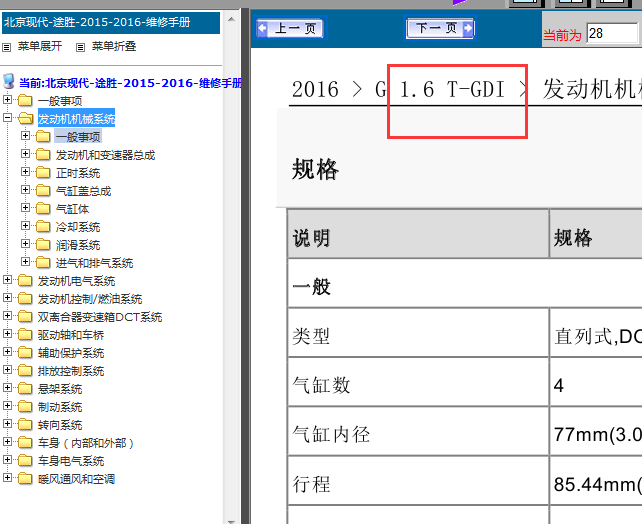This screenshot has height=524, width=642.
Task: Click the 气缸数 table row label
Action: 321,386
